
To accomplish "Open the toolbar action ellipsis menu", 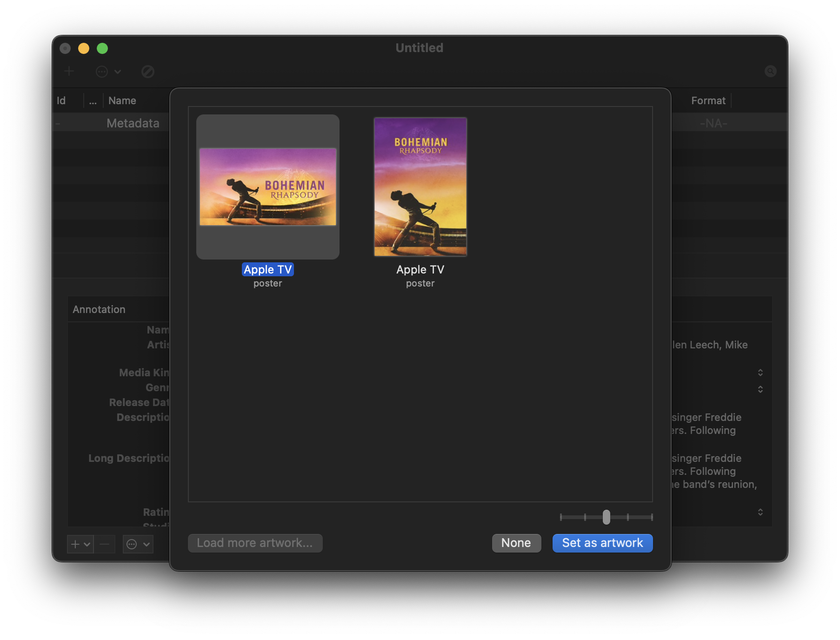I will click(108, 72).
